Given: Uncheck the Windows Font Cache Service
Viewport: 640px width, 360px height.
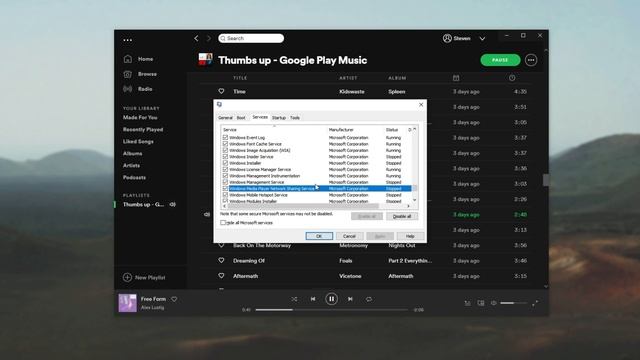Looking at the screenshot, I should (x=225, y=144).
